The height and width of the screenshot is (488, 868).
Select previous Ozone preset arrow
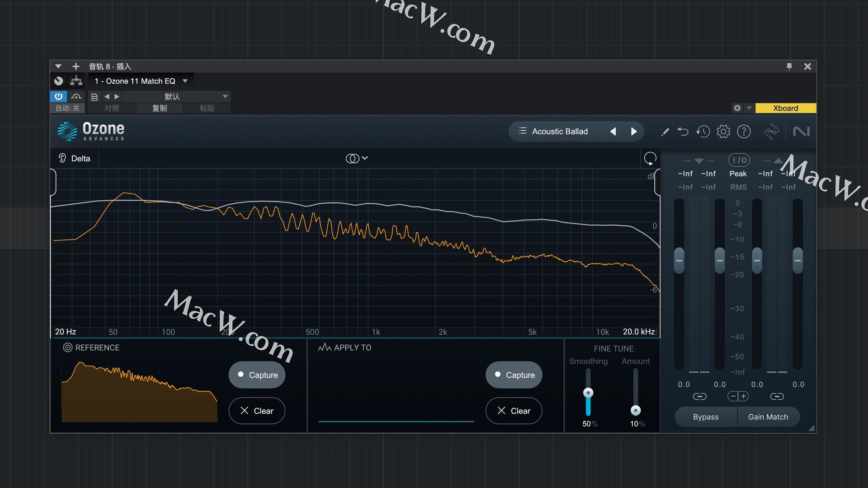point(613,131)
